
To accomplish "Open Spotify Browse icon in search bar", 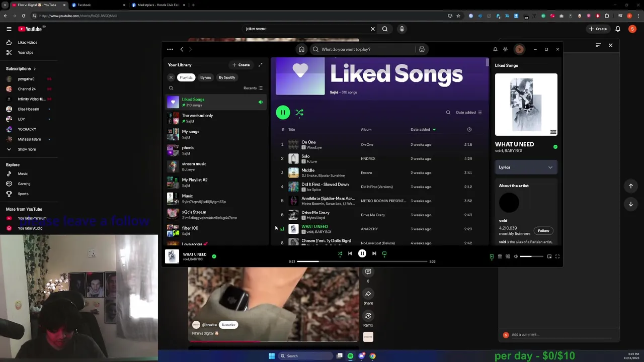I will 422,49.
